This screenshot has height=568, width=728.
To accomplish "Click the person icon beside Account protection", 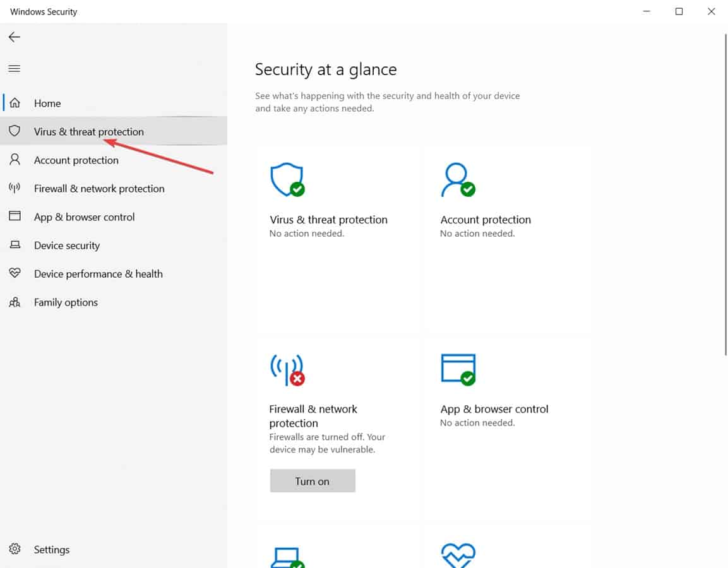I will (15, 160).
